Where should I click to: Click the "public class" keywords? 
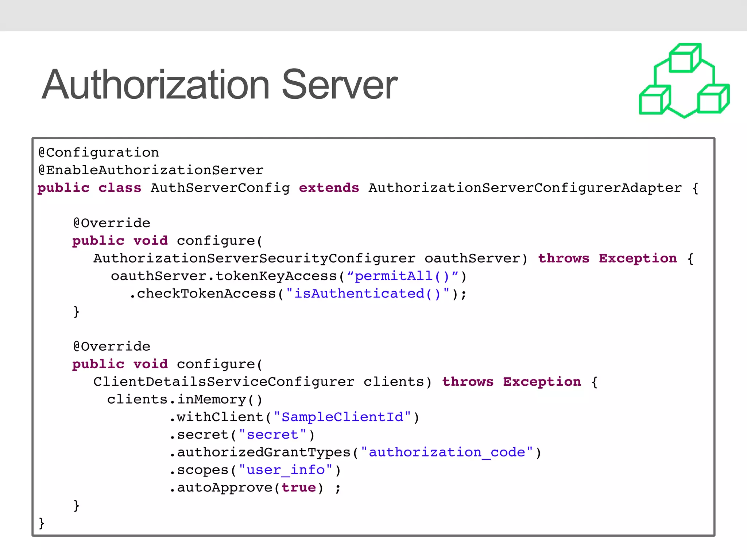(89, 188)
